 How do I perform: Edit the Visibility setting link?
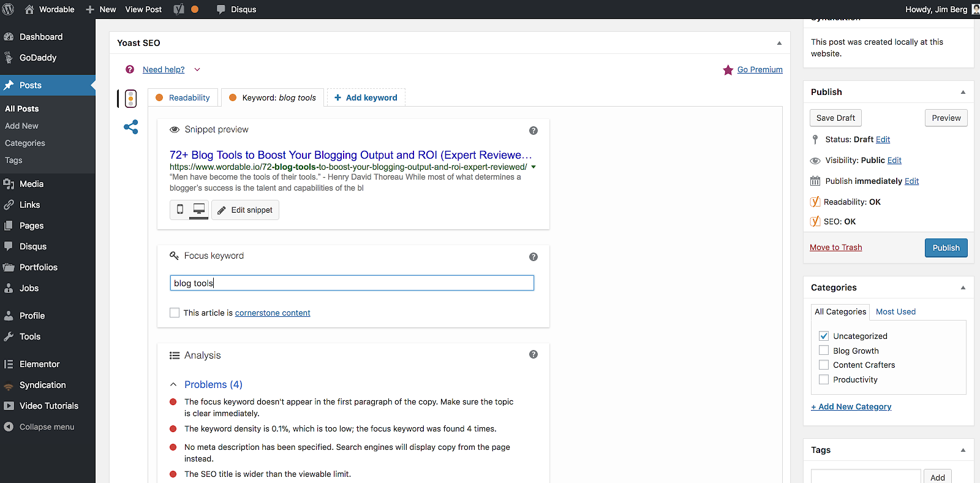click(x=894, y=160)
